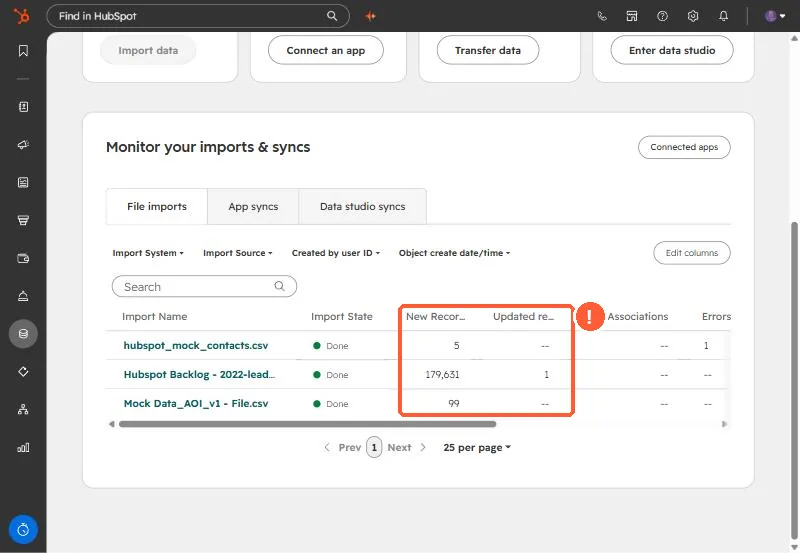
Task: Click the 179,631 new records value
Action: click(x=442, y=374)
